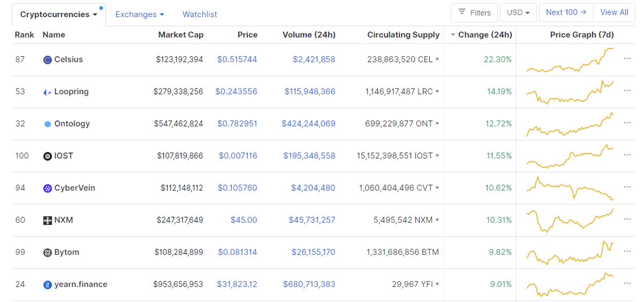Image resolution: width=644 pixels, height=302 pixels.
Task: Click Celsius 24h volume $2,421,858
Action: click(314, 60)
